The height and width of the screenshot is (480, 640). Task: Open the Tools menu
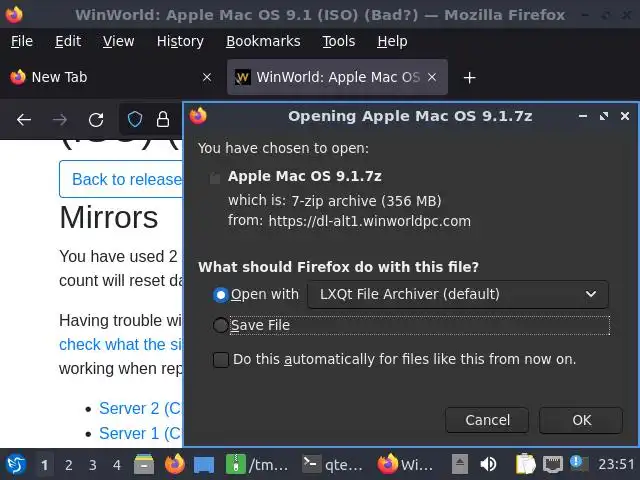coord(339,41)
